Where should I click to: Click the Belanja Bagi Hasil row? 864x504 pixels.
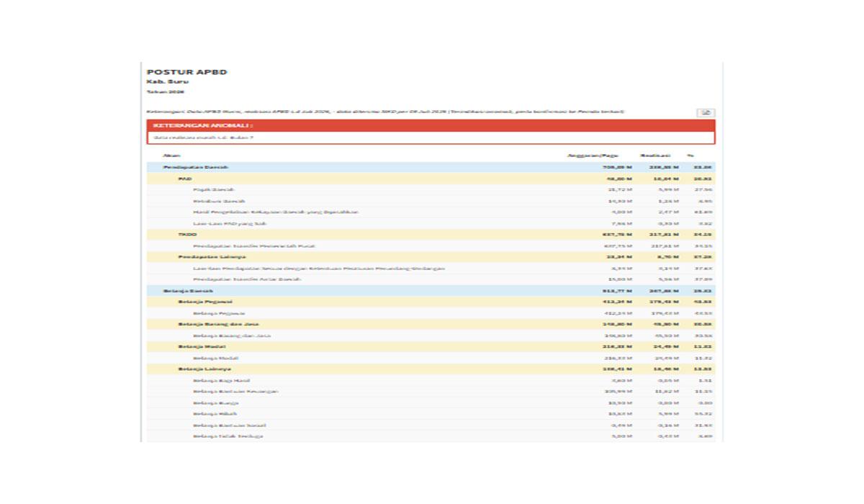431,380
